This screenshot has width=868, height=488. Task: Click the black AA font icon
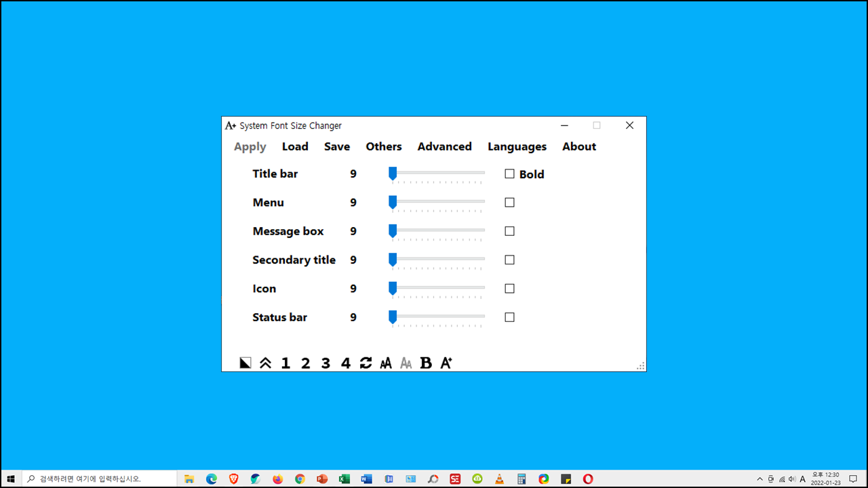386,363
